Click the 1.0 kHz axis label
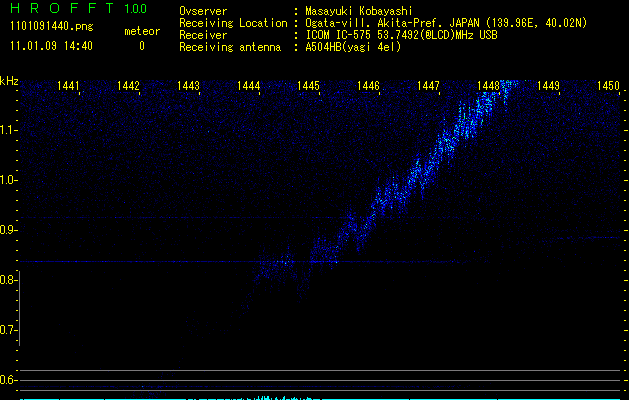Image resolution: width=629 pixels, height=400 pixels. [8, 180]
